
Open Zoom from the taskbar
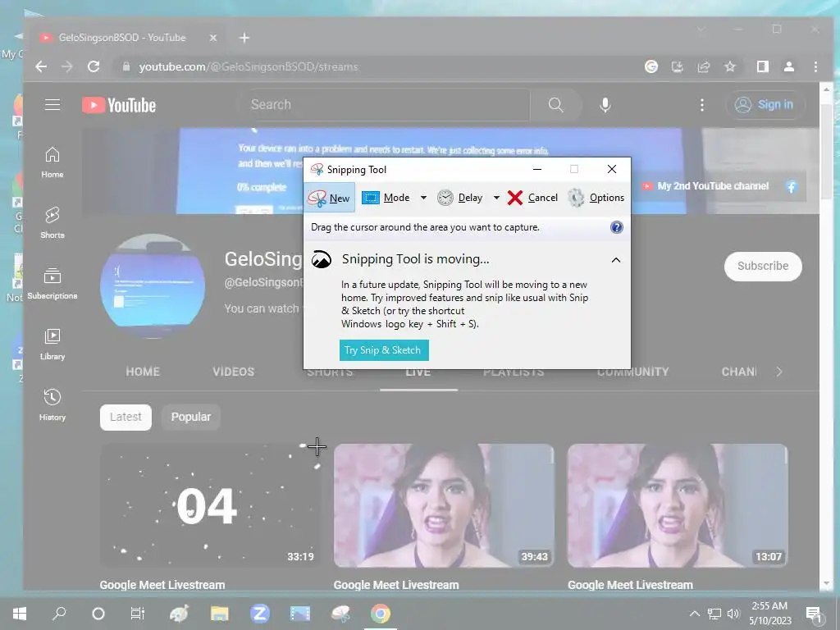coord(260,614)
